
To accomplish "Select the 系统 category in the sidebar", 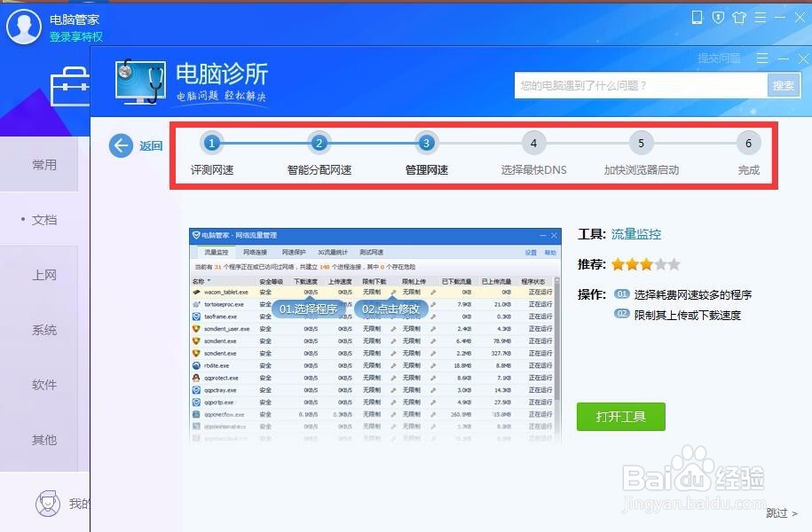I will click(x=43, y=330).
